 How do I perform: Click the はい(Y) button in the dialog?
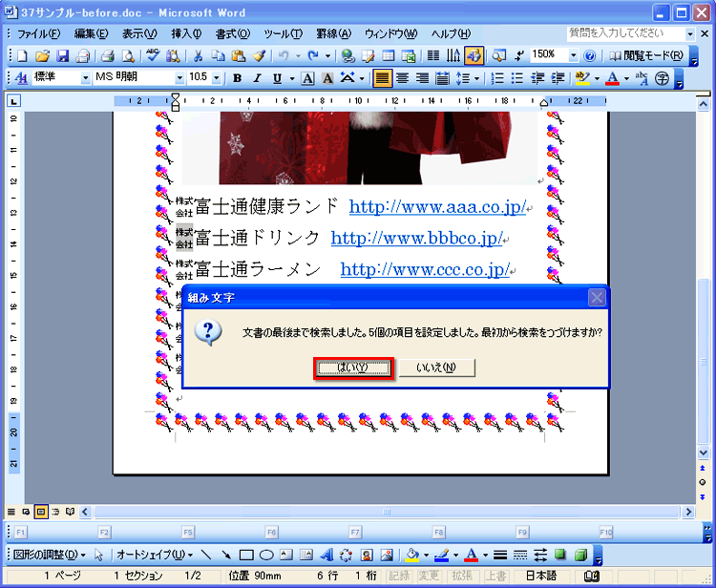click(353, 367)
